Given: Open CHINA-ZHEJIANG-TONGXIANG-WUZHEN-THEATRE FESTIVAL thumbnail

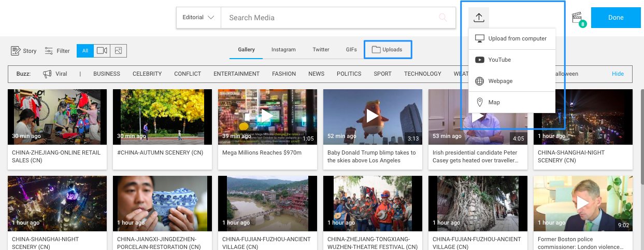Looking at the screenshot, I should (373, 203).
